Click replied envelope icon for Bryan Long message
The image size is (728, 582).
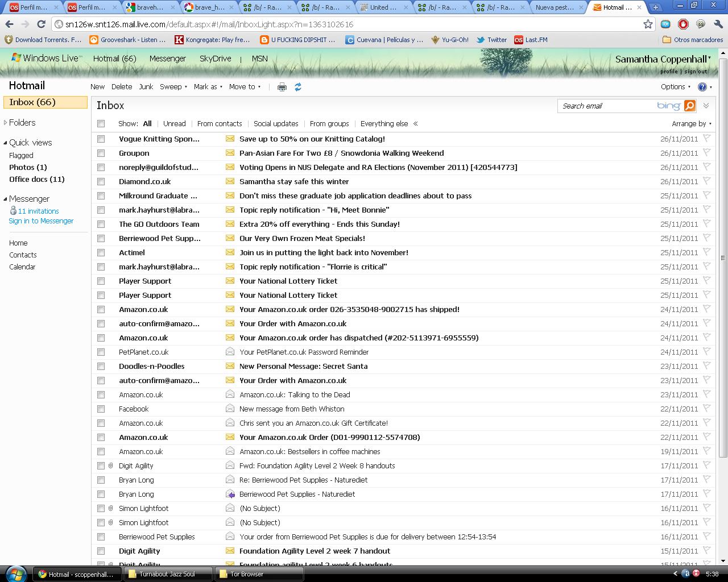[230, 494]
